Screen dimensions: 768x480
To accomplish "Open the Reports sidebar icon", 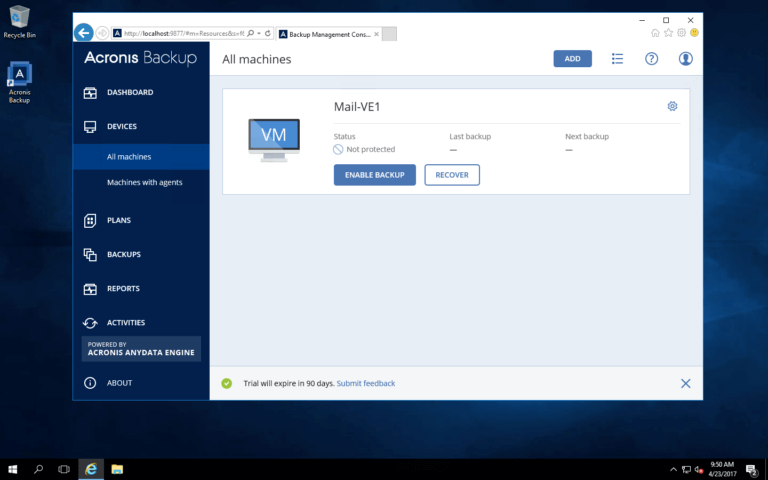I will (x=90, y=289).
